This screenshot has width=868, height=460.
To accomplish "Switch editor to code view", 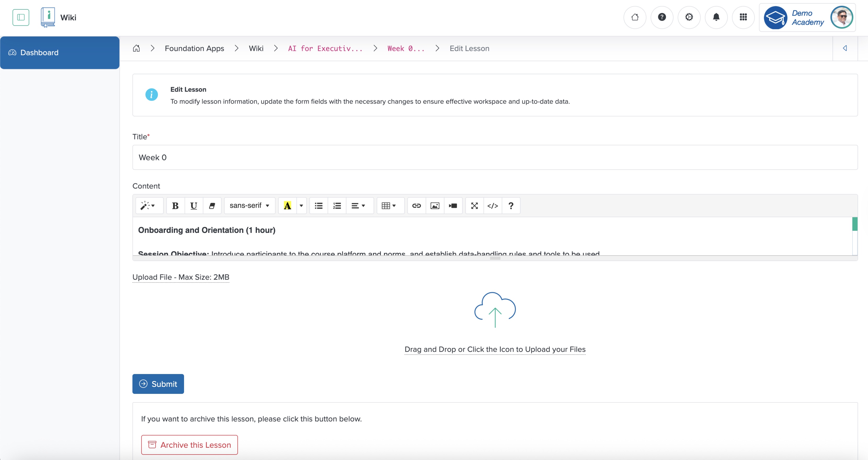I will tap(493, 205).
